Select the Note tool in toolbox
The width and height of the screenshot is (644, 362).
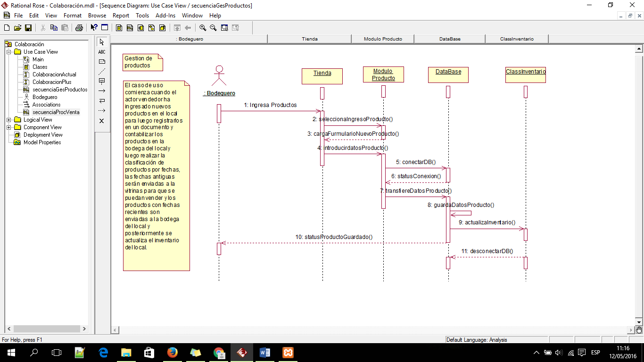(x=102, y=62)
